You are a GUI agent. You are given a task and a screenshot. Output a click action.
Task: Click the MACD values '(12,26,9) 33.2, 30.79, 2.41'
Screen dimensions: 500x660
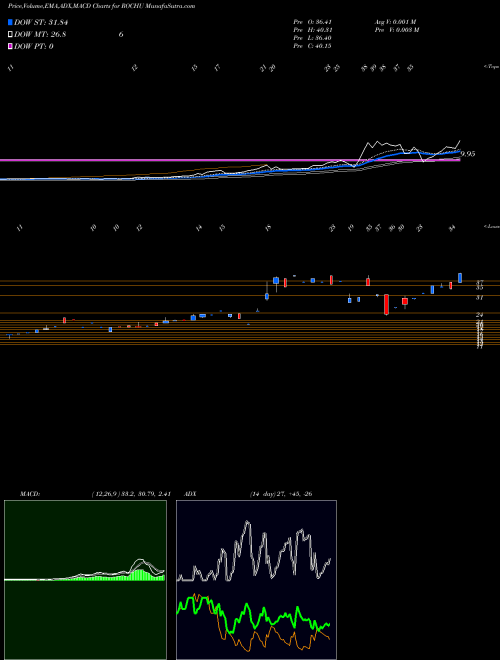point(131,494)
